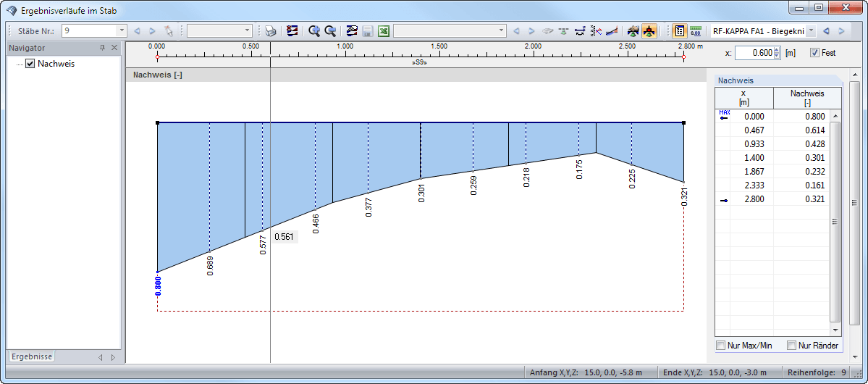The width and height of the screenshot is (868, 384).
Task: Click the checkered diagram icon left of save
Action: click(x=352, y=31)
